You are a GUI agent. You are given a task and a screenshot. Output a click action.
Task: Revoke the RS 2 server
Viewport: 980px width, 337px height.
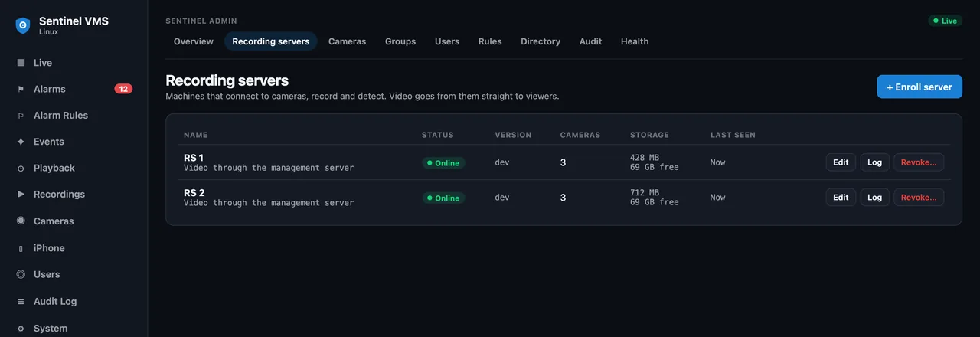click(x=919, y=198)
